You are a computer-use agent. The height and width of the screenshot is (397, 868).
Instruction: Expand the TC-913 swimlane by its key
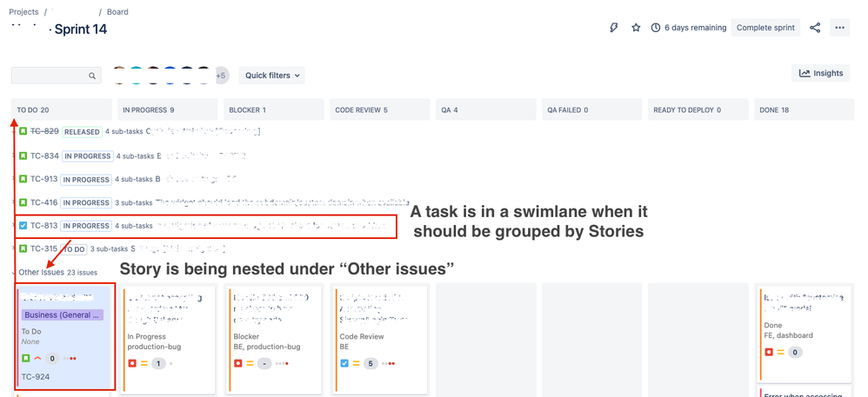[44, 179]
